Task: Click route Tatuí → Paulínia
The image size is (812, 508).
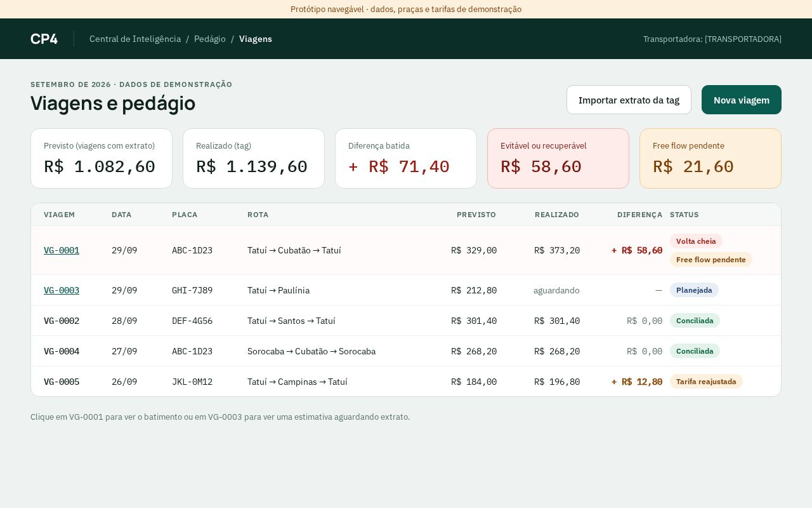Action: 278,290
